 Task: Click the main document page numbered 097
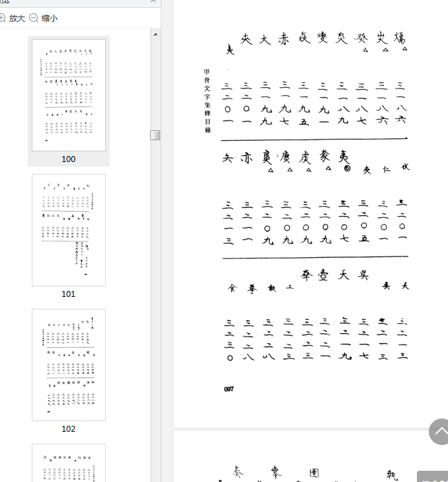click(x=310, y=214)
